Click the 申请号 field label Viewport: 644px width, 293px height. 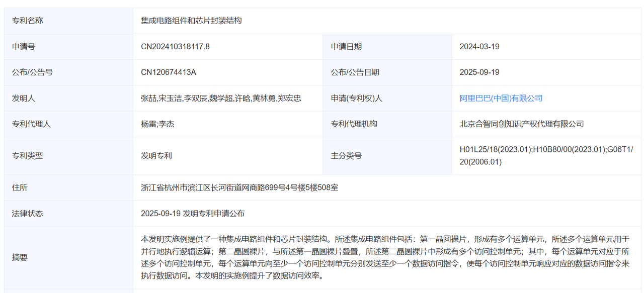(x=24, y=46)
